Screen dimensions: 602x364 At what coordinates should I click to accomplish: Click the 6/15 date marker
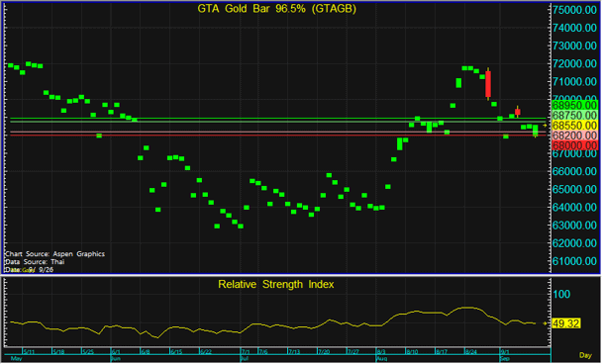(x=176, y=351)
